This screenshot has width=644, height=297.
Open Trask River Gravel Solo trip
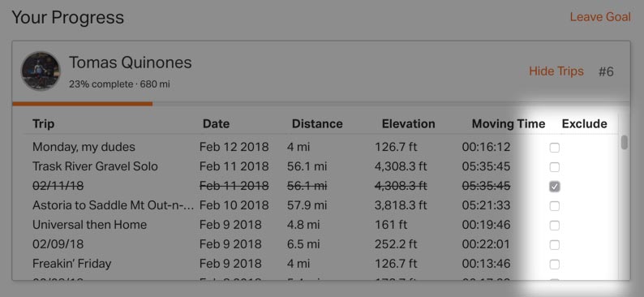point(95,166)
